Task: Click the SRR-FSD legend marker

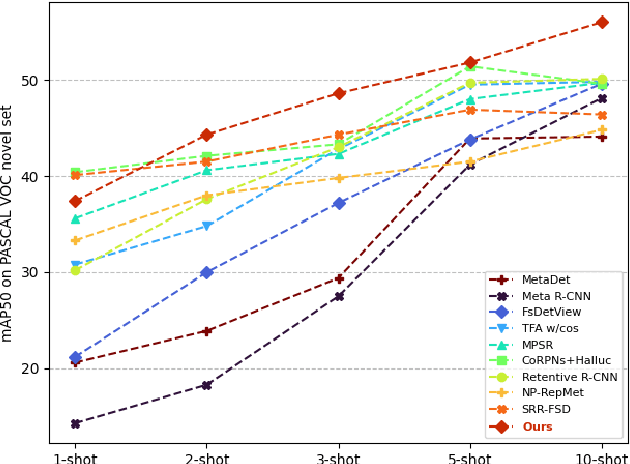Action: click(x=502, y=409)
